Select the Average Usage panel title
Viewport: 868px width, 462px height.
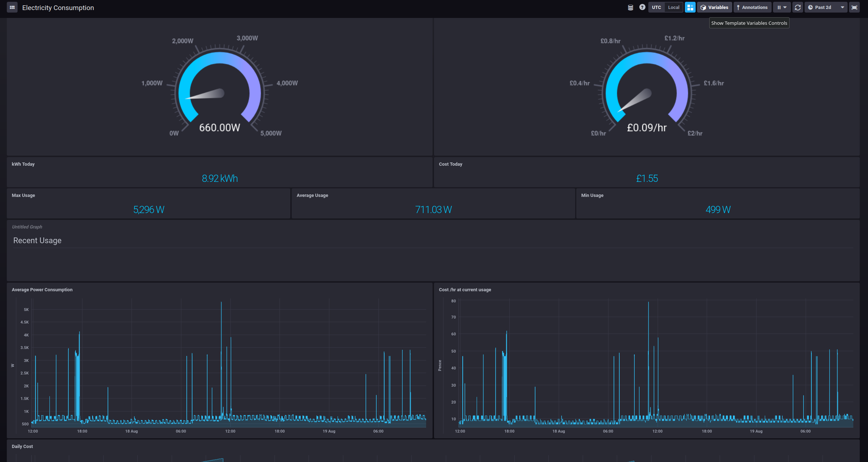click(313, 195)
